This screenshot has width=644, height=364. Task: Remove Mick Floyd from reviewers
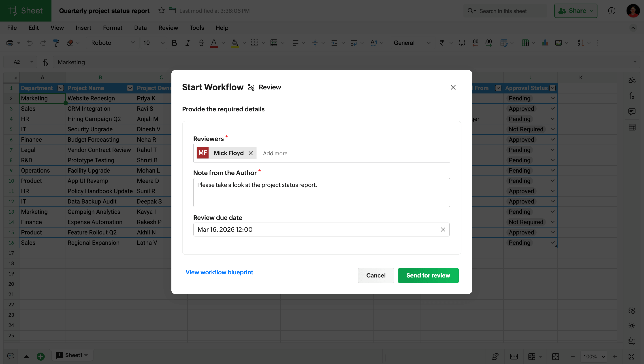click(x=251, y=153)
